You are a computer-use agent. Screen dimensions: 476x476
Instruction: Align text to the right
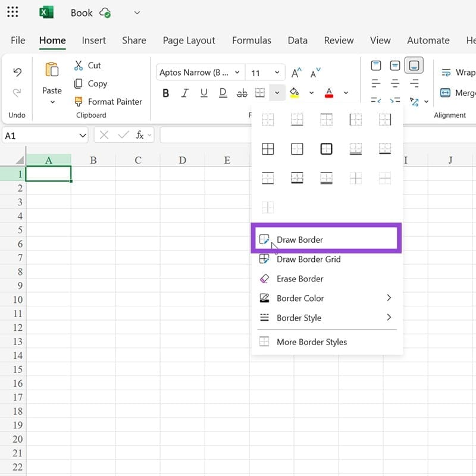pos(414,83)
